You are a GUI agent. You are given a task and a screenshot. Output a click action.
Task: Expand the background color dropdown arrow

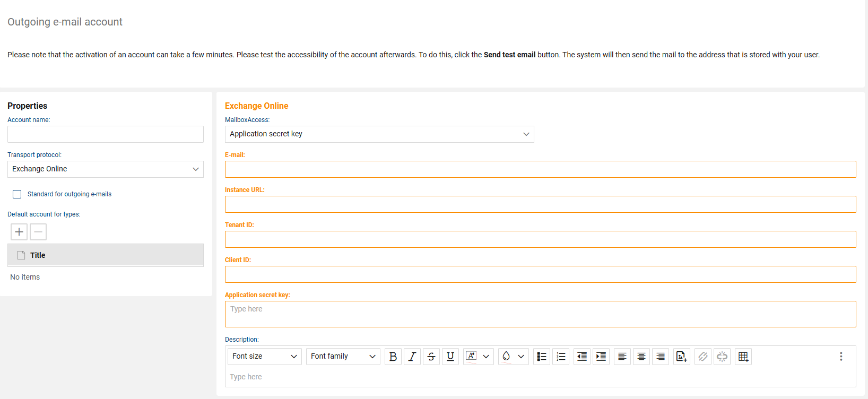pyautogui.click(x=521, y=357)
